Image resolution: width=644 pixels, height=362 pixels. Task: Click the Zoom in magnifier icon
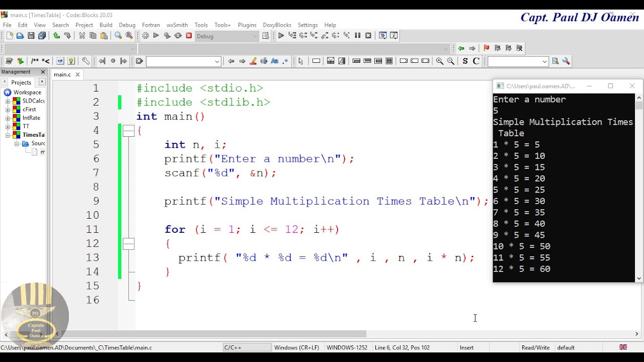point(440,61)
